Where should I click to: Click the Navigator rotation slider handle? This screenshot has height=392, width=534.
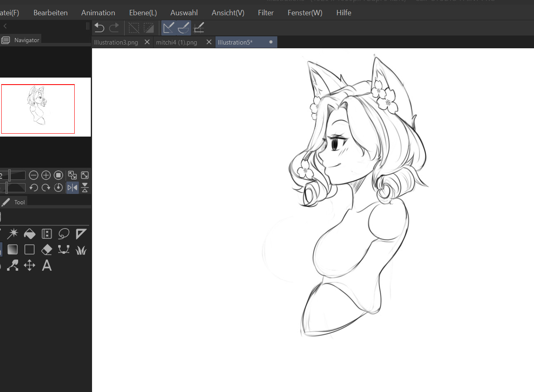6,188
